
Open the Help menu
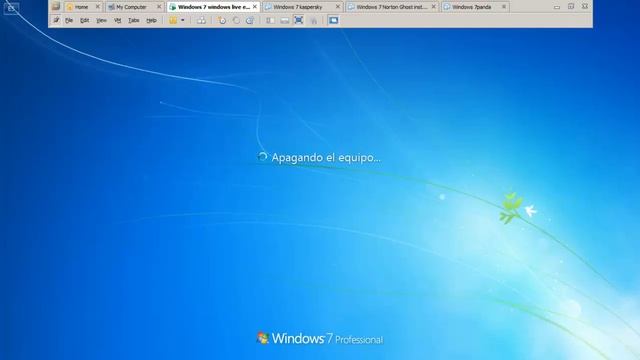pyautogui.click(x=151, y=20)
